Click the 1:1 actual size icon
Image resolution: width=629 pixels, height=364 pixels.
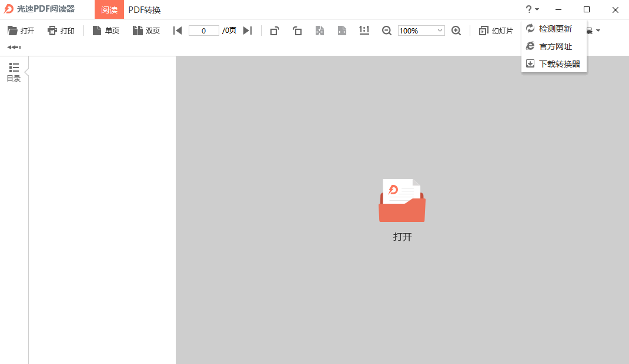[364, 30]
